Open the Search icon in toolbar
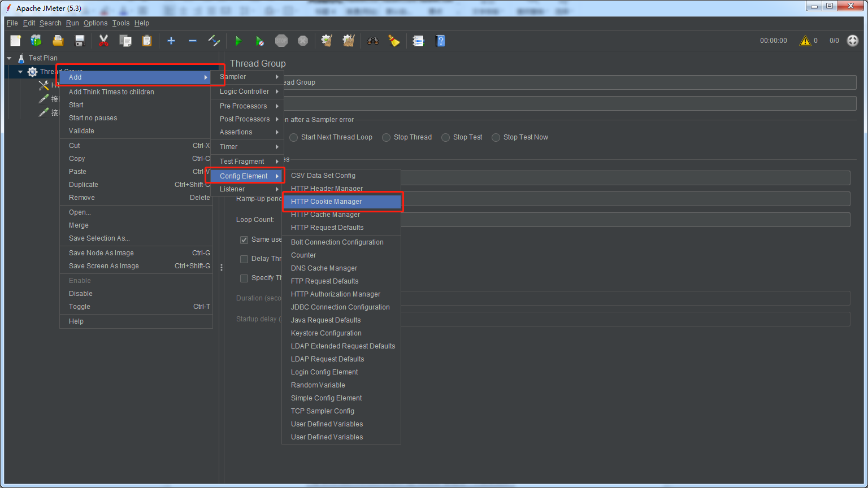 (x=372, y=40)
